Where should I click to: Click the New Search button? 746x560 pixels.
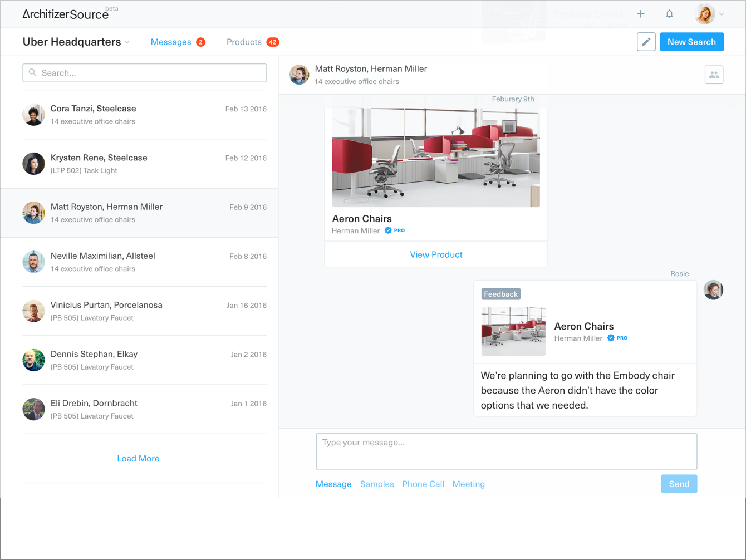tap(691, 42)
